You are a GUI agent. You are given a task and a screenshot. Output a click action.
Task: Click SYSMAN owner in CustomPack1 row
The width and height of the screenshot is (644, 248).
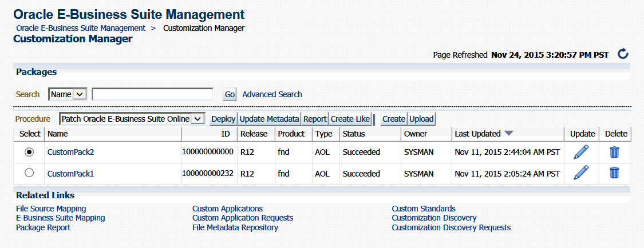point(418,173)
